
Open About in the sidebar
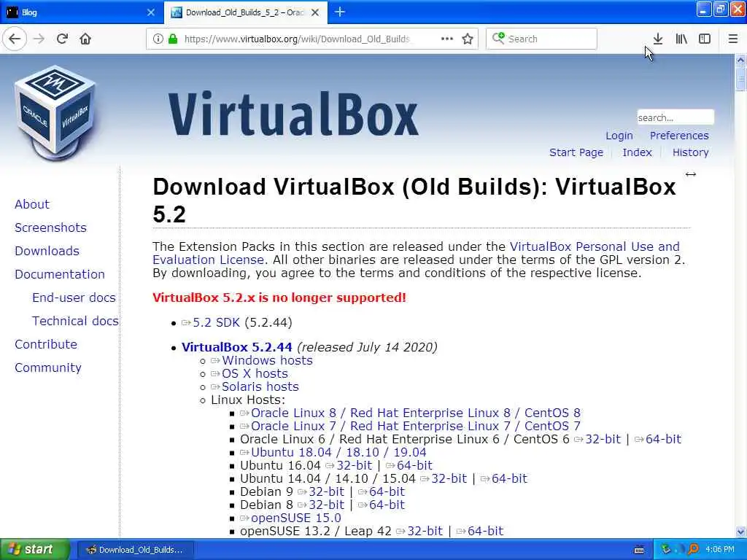[32, 204]
